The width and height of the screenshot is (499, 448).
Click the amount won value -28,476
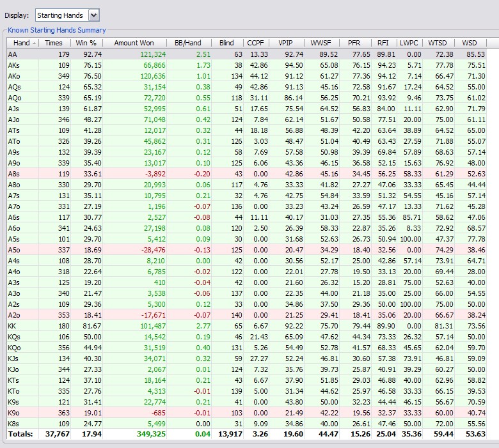pos(153,250)
